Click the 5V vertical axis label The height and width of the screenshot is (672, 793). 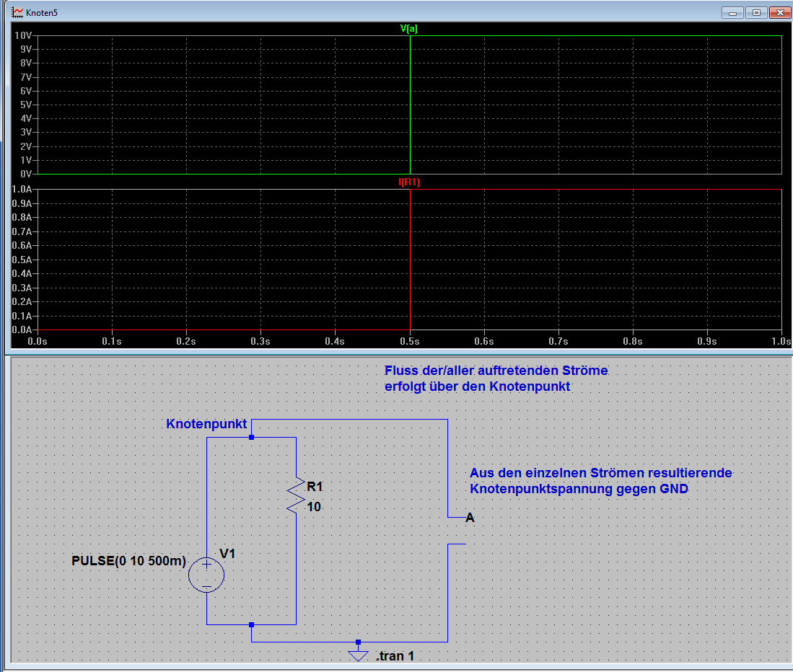(x=26, y=105)
